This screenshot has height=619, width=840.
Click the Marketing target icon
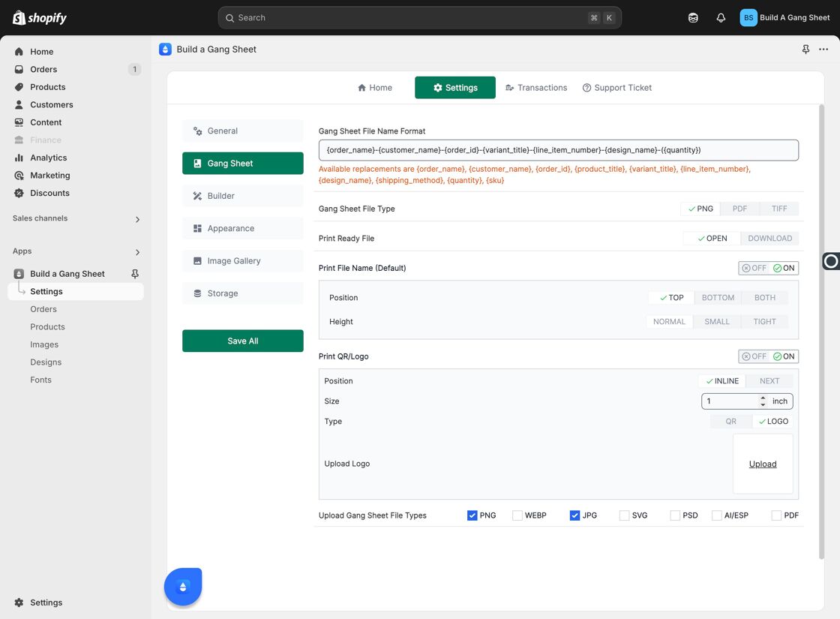click(x=19, y=176)
